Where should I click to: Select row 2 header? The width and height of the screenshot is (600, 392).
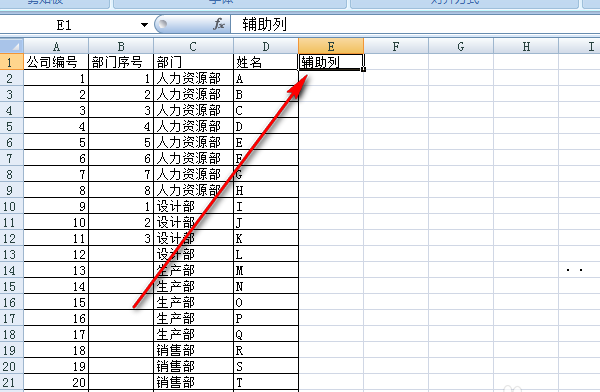coord(12,78)
